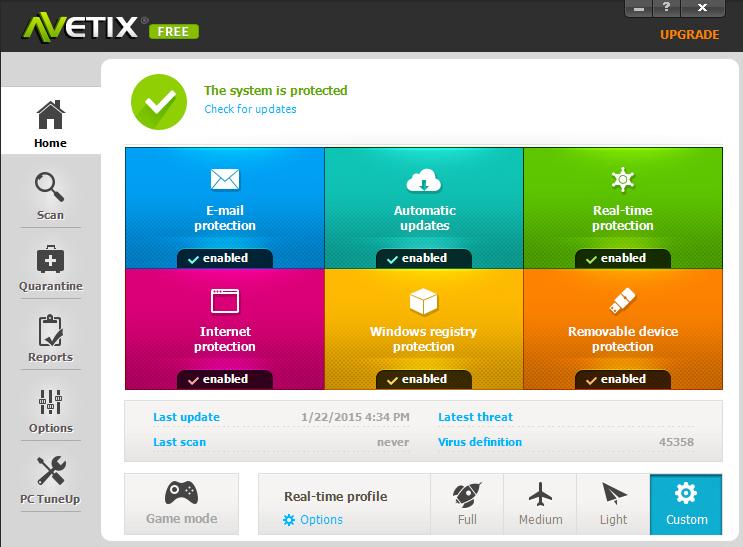Click the Automatic updates cloud icon

[424, 180]
